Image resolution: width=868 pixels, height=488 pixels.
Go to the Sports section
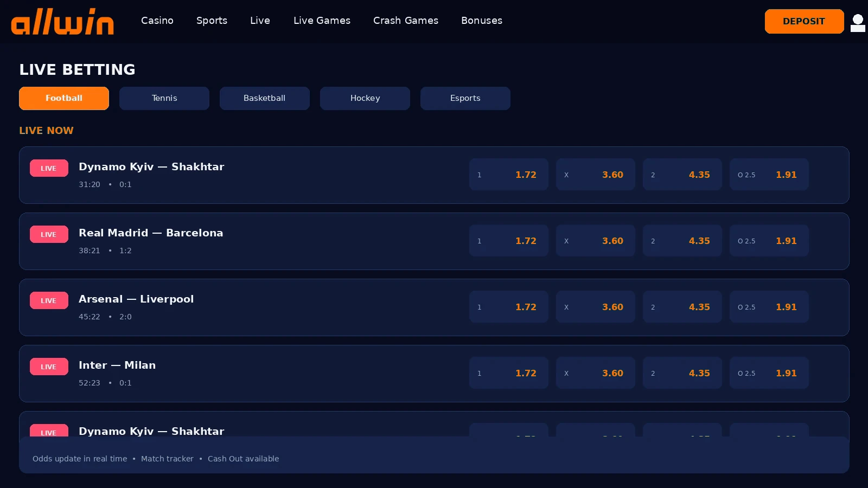tap(212, 21)
